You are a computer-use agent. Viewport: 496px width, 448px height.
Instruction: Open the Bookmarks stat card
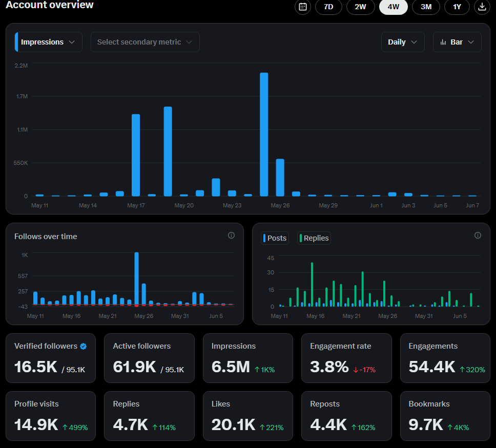pos(445,416)
